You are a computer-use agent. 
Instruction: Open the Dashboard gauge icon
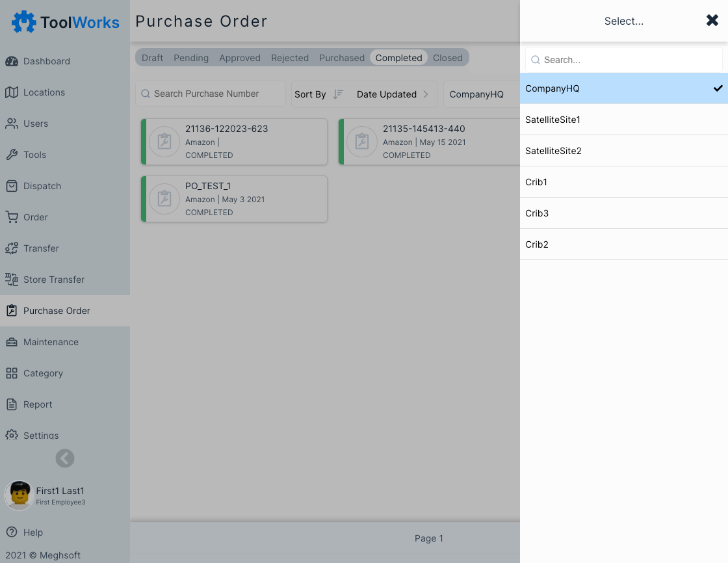click(12, 61)
